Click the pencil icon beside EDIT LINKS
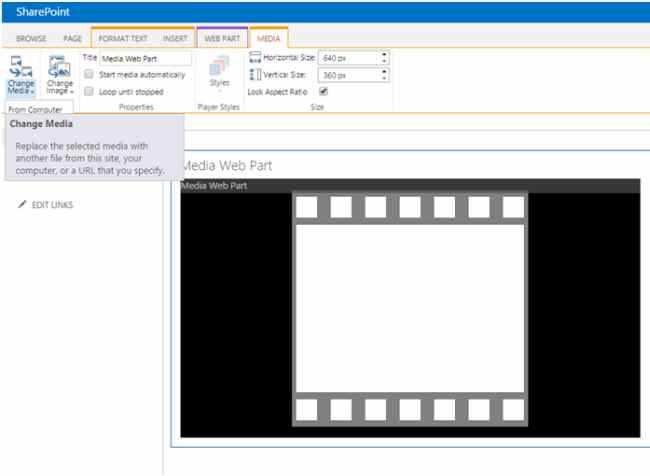The image size is (650, 476). click(x=22, y=204)
